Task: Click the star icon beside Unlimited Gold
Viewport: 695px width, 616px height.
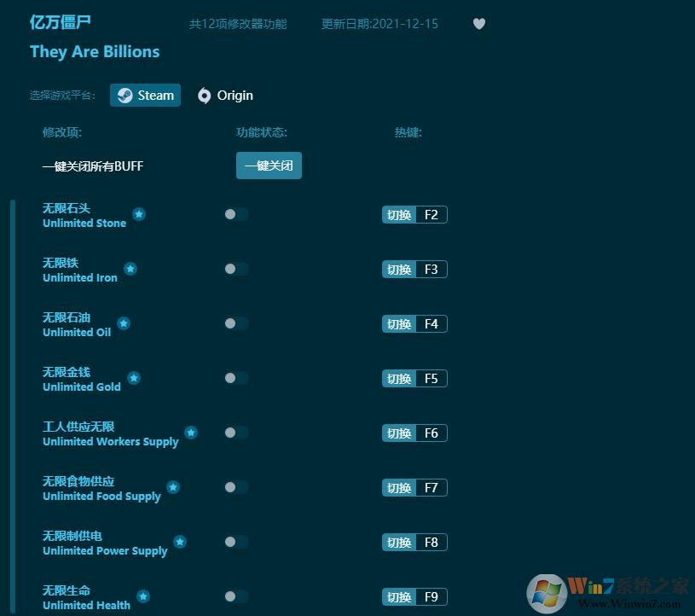Action: click(x=133, y=378)
